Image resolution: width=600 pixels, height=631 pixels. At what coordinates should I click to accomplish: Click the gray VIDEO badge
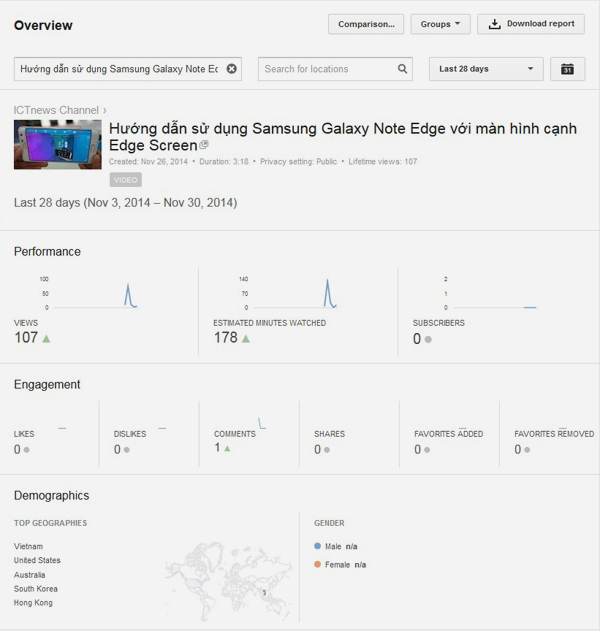click(x=126, y=180)
